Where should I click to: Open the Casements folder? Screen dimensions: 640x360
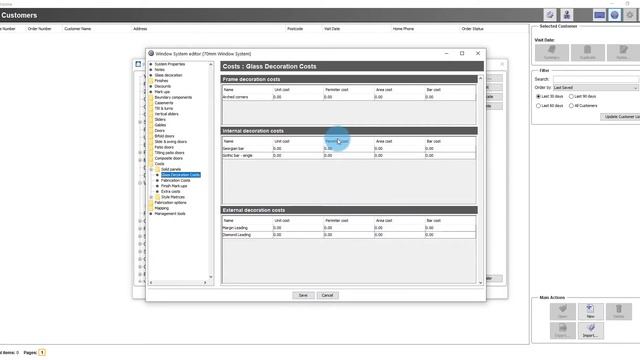(164, 103)
